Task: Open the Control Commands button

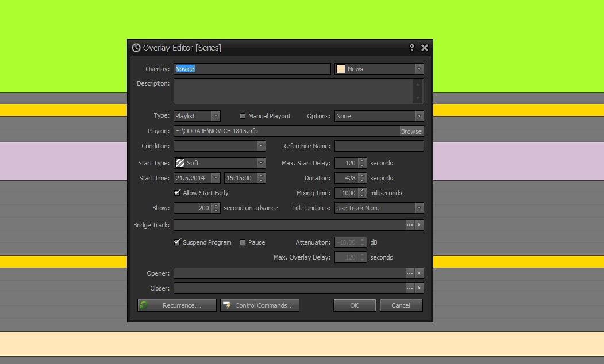Action: click(x=260, y=305)
